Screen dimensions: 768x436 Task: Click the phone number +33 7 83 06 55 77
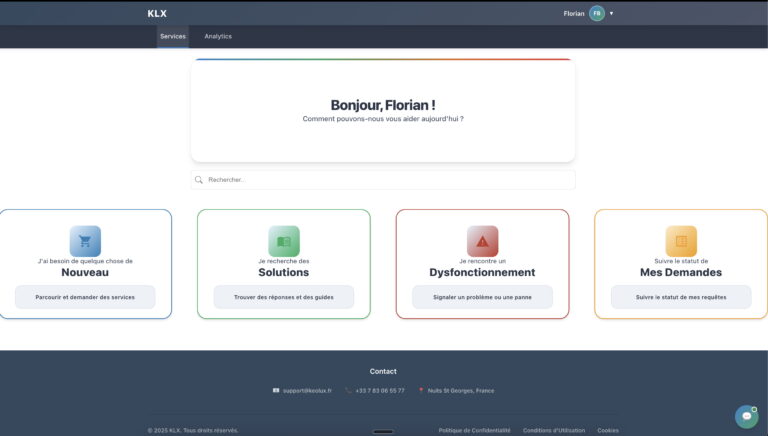point(380,390)
